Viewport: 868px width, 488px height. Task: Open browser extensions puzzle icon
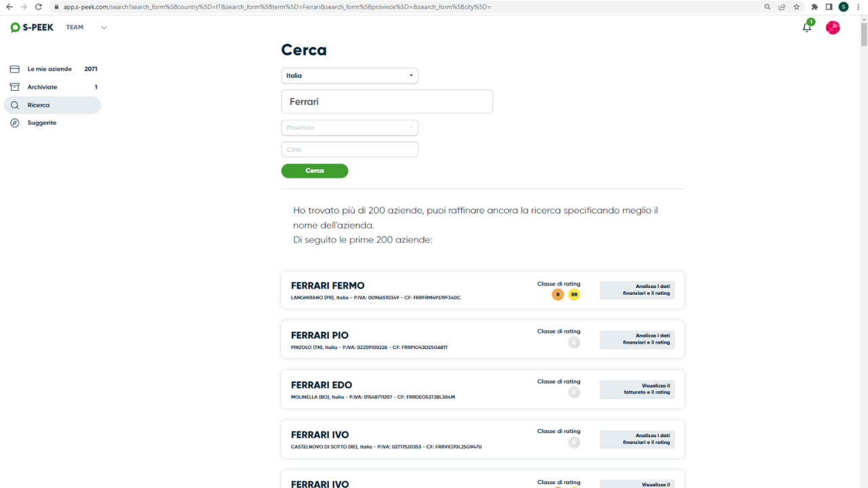pos(814,7)
